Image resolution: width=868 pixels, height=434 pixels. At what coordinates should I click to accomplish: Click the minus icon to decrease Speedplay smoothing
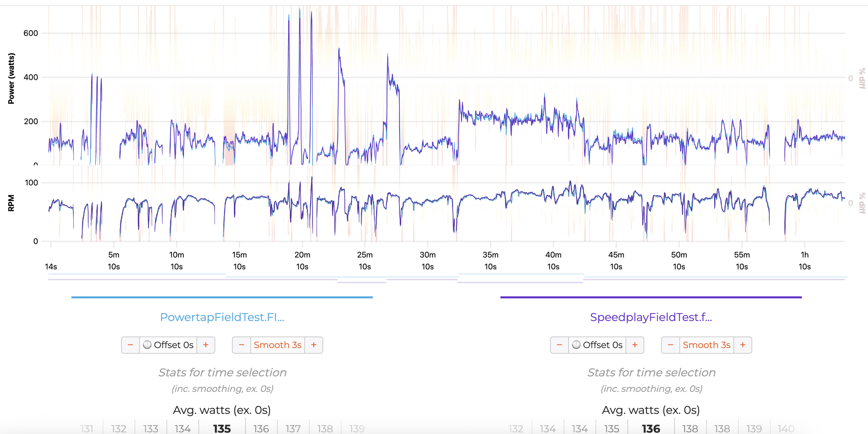[670, 345]
